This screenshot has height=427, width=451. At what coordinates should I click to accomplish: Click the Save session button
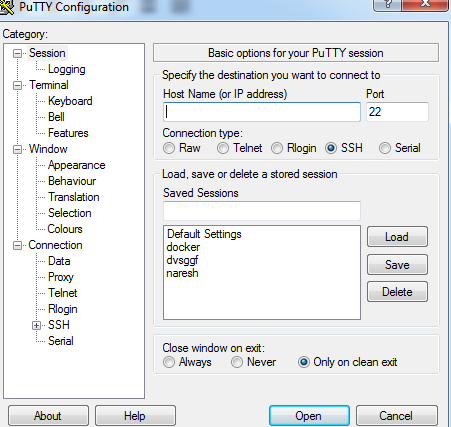(397, 265)
